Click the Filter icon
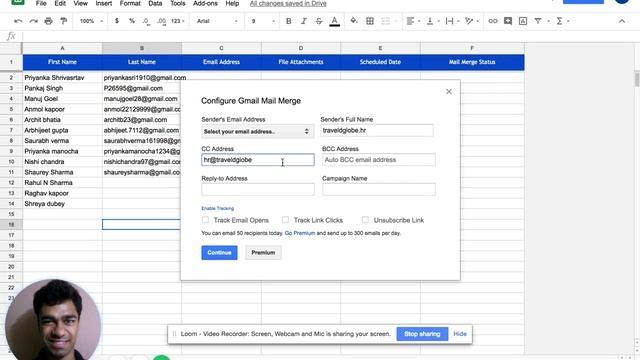This screenshot has width=640, height=360. pos(538,21)
